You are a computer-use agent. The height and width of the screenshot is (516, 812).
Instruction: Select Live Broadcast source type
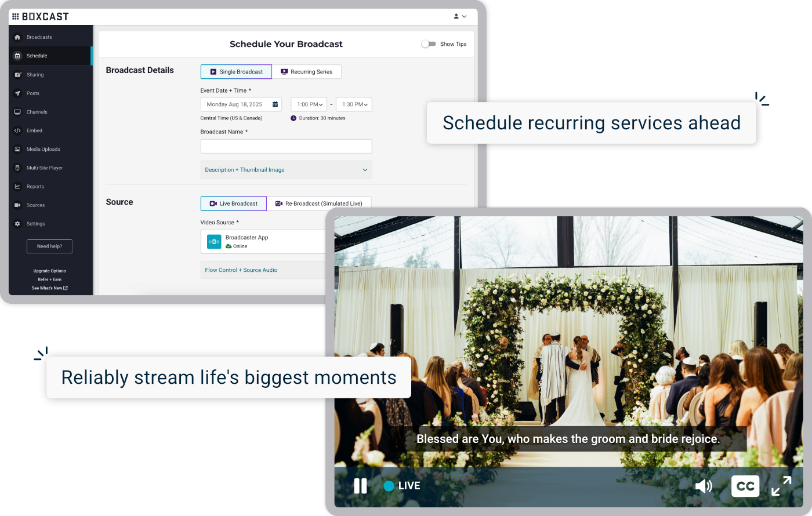234,204
